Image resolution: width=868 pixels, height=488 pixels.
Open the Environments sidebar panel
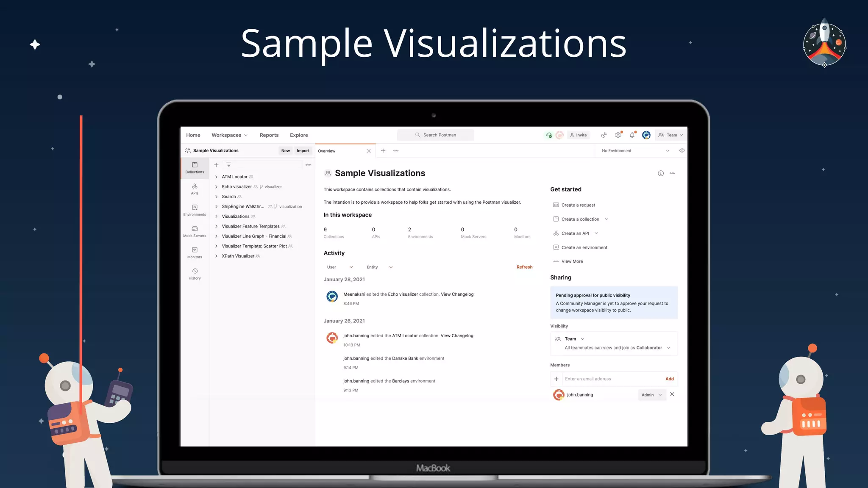(195, 211)
